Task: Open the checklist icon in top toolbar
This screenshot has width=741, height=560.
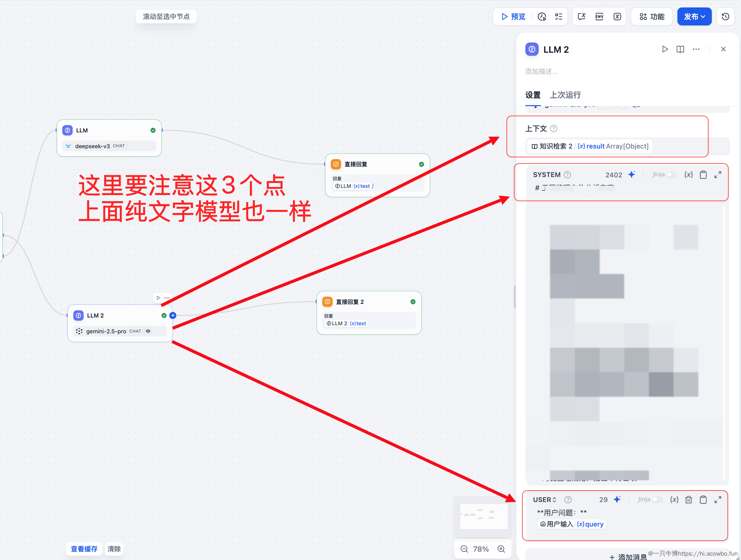Action: (559, 16)
